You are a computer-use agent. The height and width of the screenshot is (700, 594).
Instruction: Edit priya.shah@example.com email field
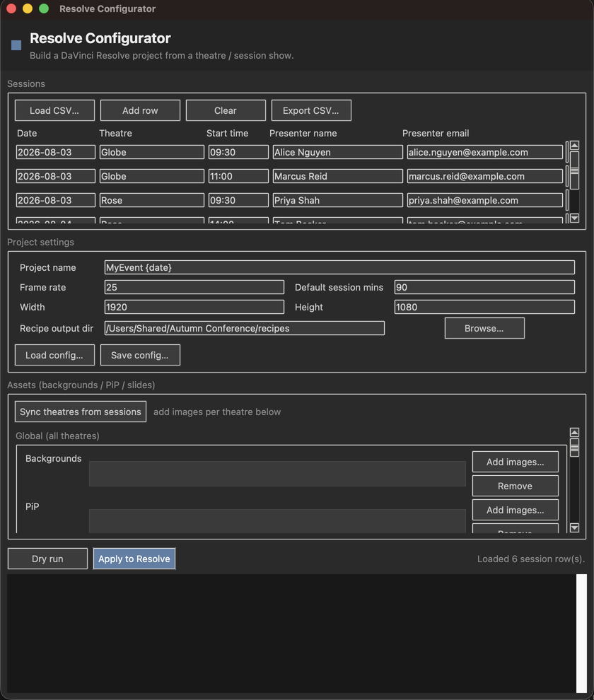coord(485,200)
